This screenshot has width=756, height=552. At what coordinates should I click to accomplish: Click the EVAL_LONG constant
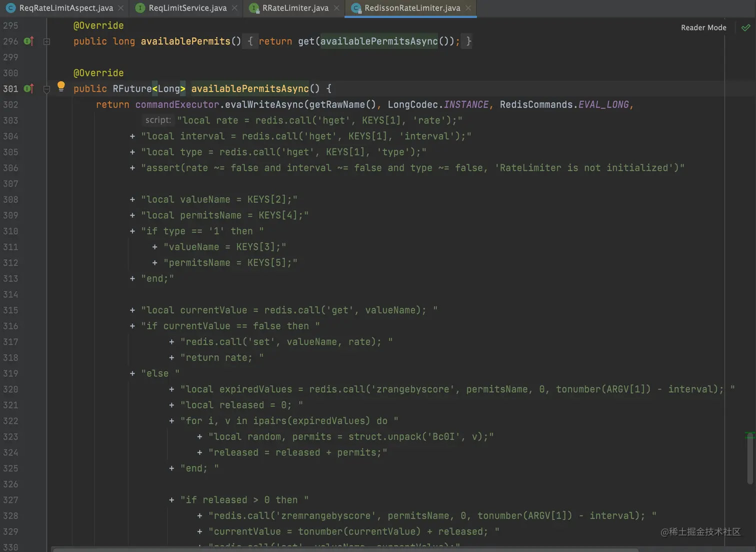[603, 104]
